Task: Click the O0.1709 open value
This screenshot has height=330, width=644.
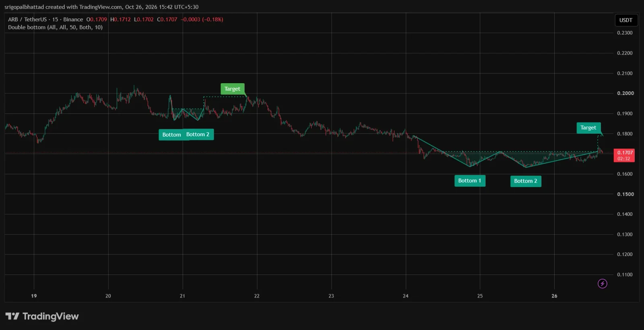Action: pyautogui.click(x=97, y=19)
